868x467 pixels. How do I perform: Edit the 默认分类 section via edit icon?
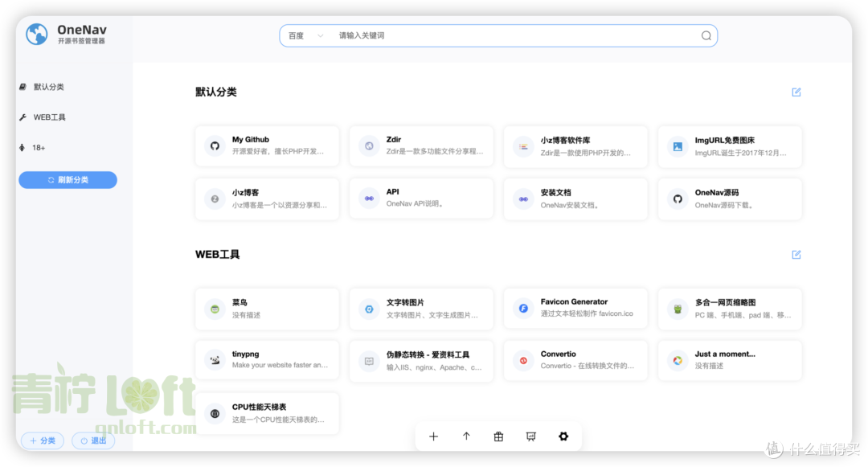click(x=796, y=92)
